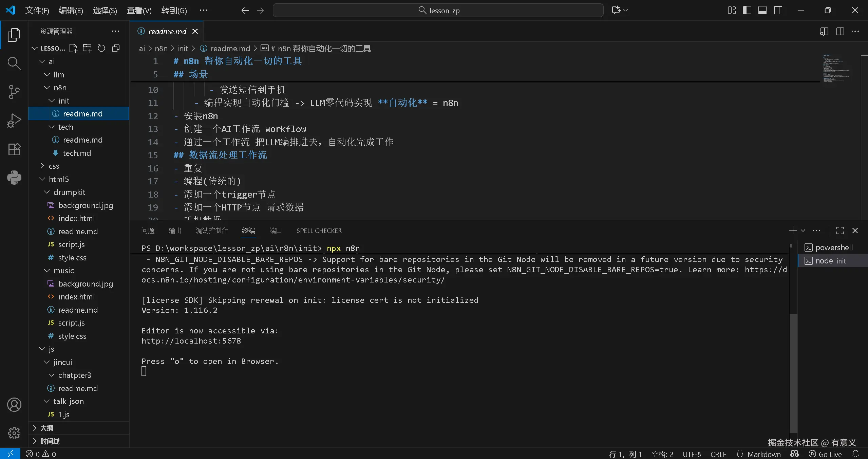The height and width of the screenshot is (459, 868).
Task: Open the Extensions view
Action: pos(14,149)
